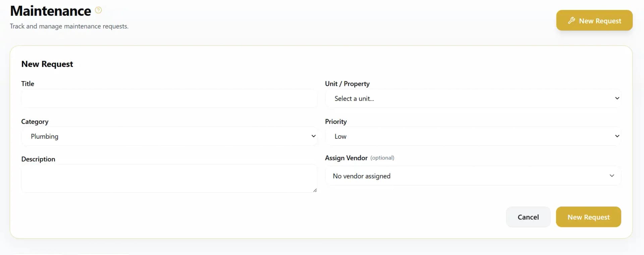Click the Description field label
644x255 pixels.
pos(38,159)
